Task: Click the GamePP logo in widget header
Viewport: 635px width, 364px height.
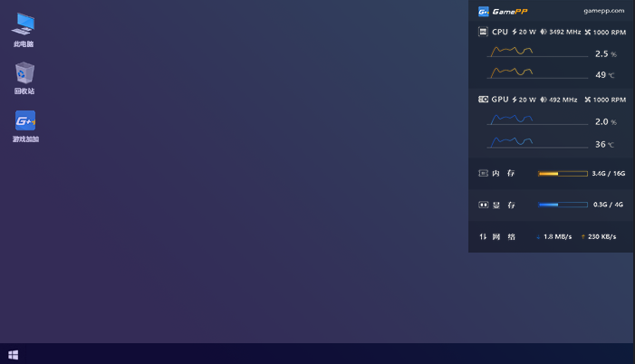Action: point(484,11)
